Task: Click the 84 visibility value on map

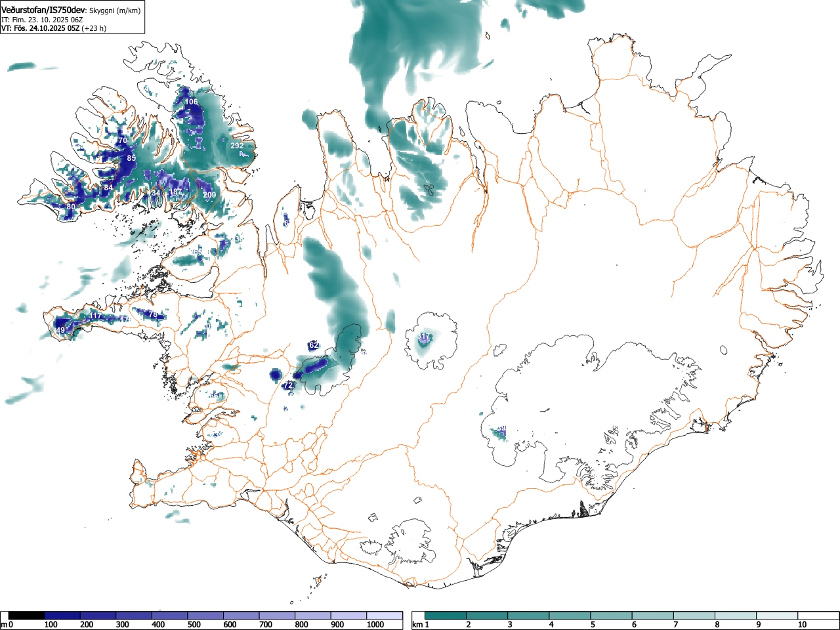Action: [108, 188]
